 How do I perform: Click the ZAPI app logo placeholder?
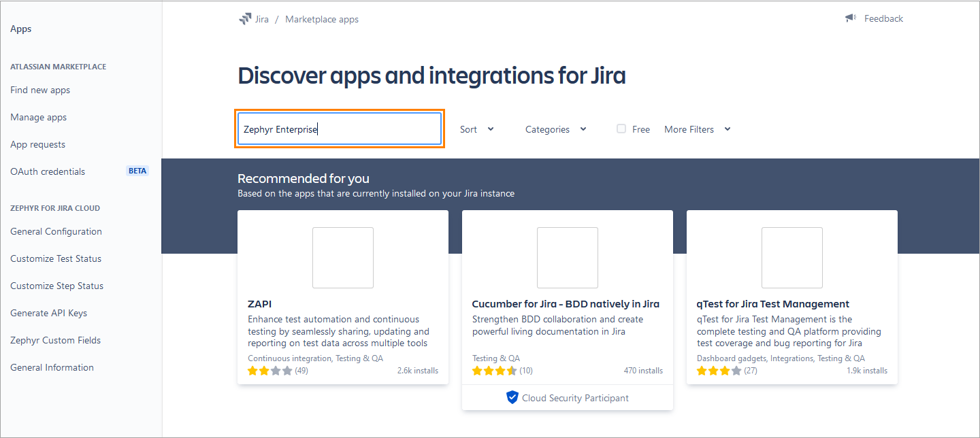(343, 258)
